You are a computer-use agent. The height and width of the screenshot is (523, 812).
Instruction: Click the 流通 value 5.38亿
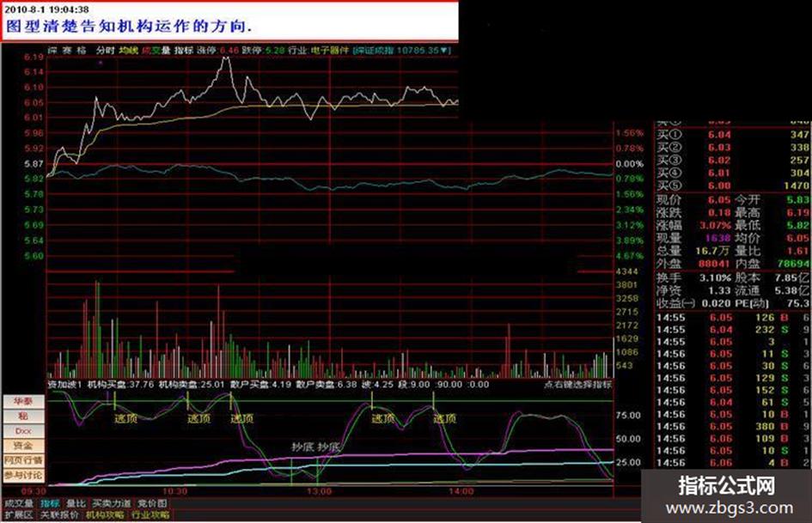click(x=791, y=290)
